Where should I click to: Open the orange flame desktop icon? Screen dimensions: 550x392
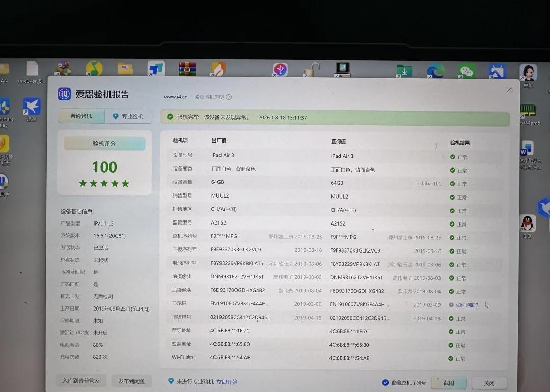click(x=218, y=68)
